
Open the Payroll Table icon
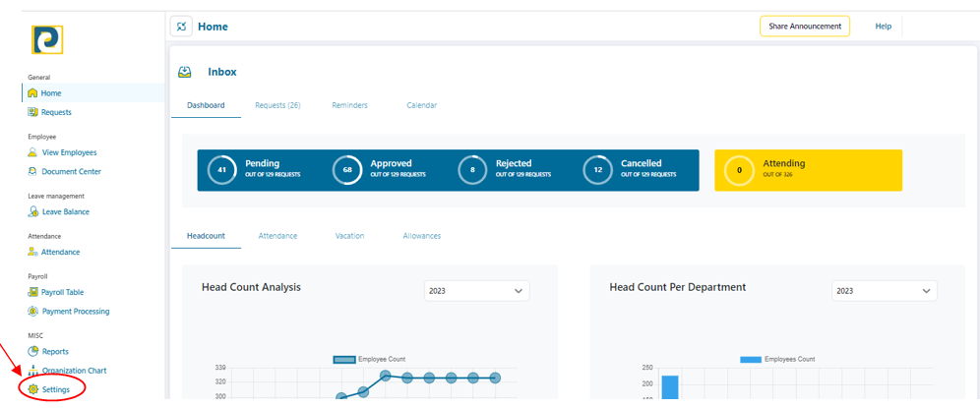[x=33, y=292]
